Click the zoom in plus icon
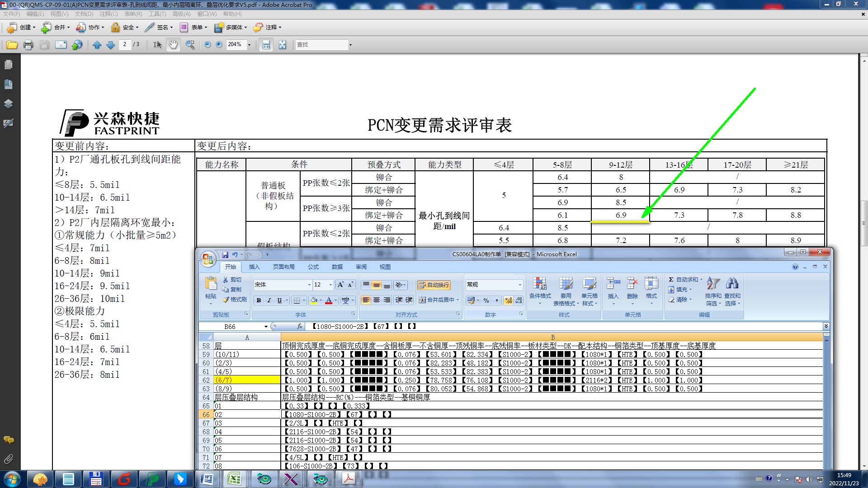 [x=219, y=45]
